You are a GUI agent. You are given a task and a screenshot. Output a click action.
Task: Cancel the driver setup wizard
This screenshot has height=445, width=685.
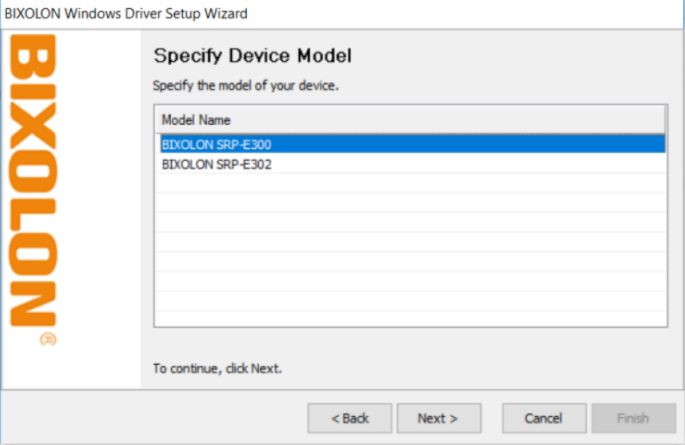[x=544, y=418]
